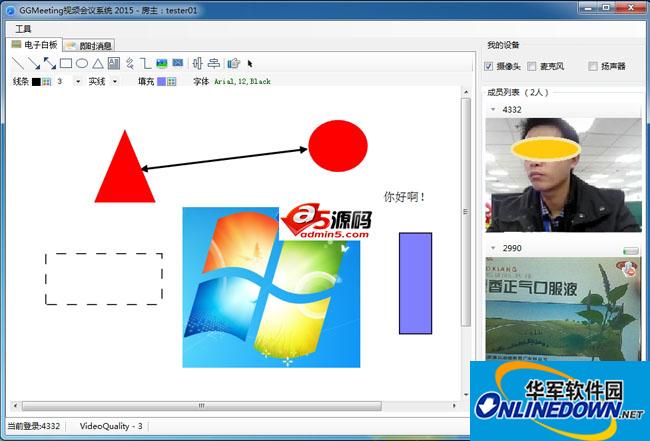The height and width of the screenshot is (441, 650).
Task: Select the triangle shape tool
Action: tap(97, 63)
